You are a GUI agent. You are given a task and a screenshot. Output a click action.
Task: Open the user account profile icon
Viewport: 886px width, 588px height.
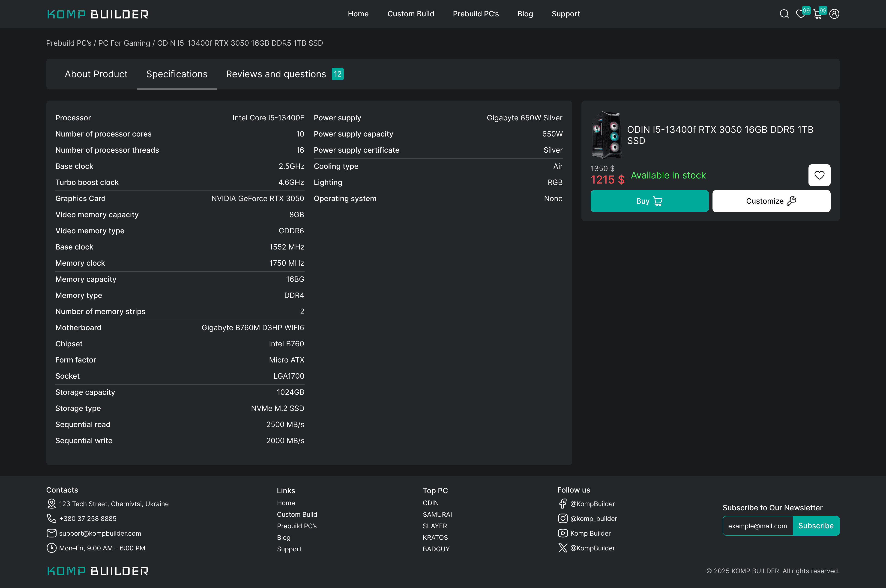834,14
